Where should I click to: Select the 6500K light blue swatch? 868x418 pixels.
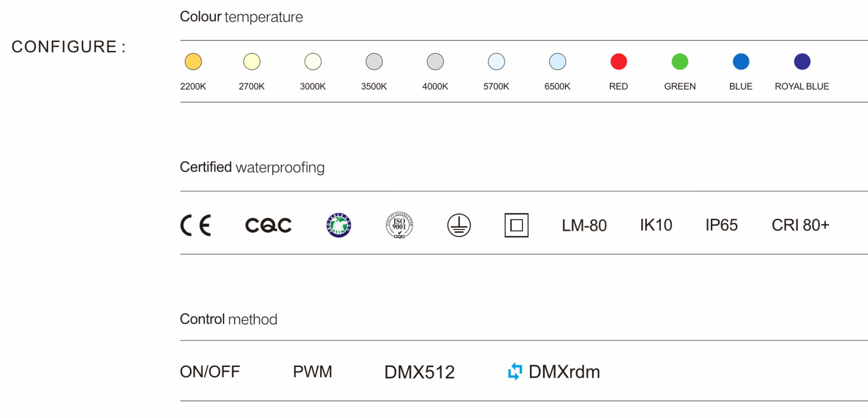[558, 62]
